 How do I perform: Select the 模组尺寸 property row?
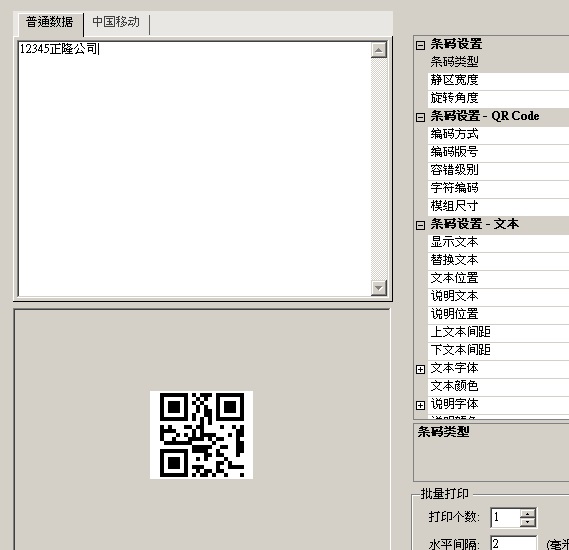coord(499,206)
